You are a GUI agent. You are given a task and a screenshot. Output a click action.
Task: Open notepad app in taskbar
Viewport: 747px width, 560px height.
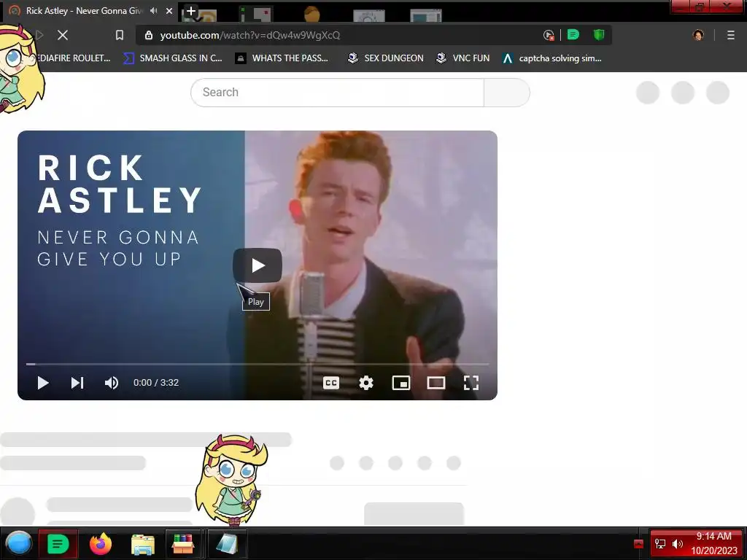(227, 544)
